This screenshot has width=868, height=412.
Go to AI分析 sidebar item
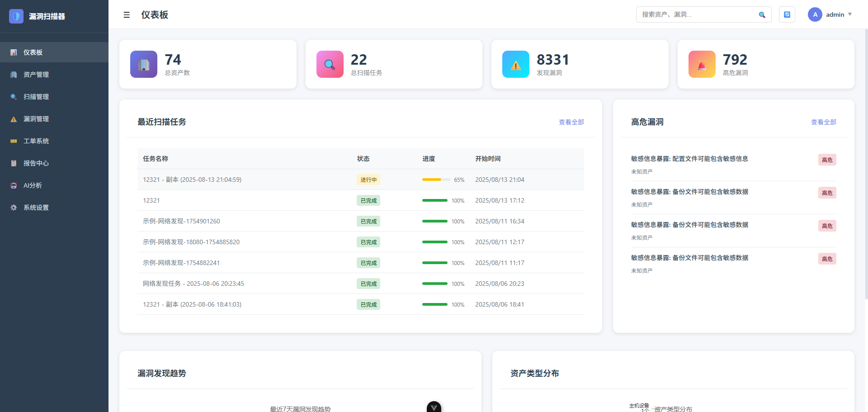click(x=33, y=185)
